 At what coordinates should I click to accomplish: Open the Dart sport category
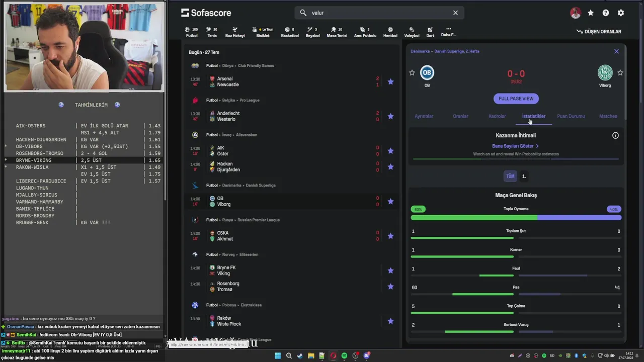pos(430,32)
